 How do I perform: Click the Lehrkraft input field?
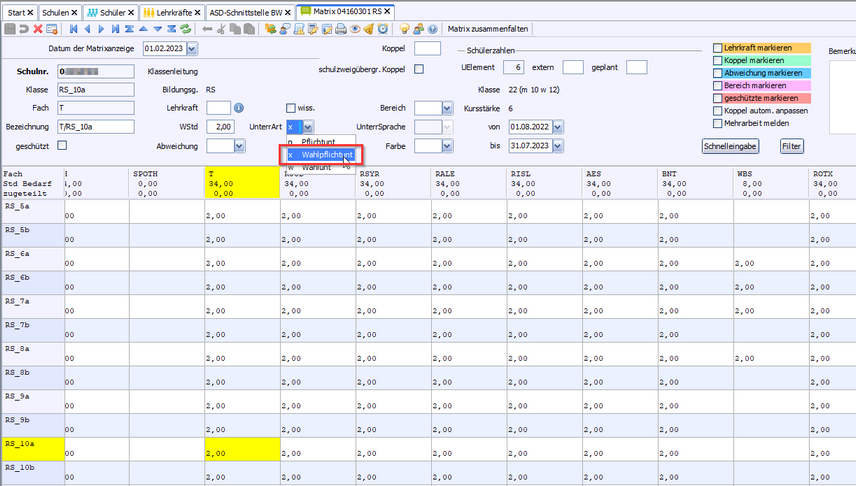tap(218, 108)
